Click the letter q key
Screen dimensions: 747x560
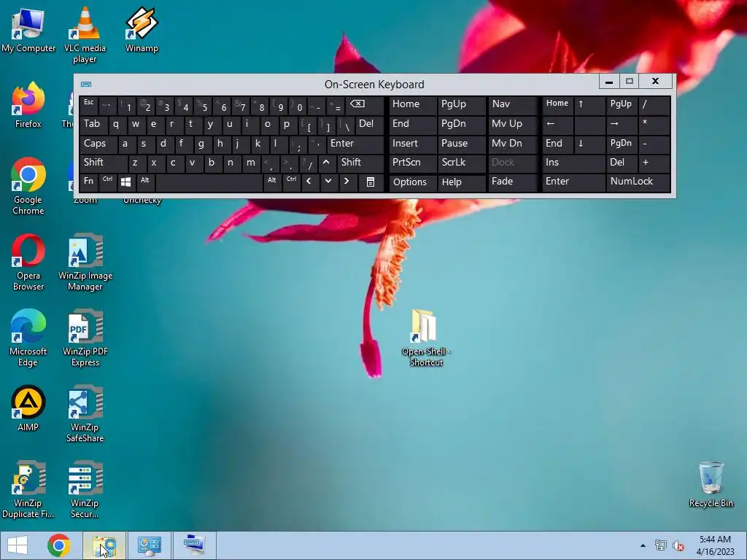(x=117, y=124)
